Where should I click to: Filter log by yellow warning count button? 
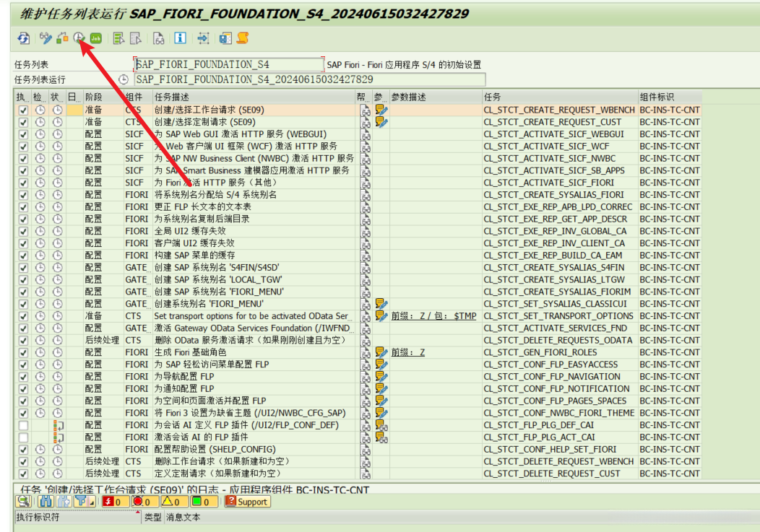coord(173,502)
